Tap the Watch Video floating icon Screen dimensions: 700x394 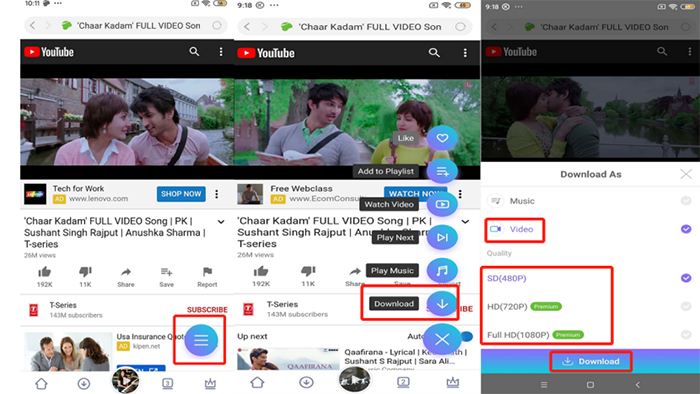tap(442, 204)
